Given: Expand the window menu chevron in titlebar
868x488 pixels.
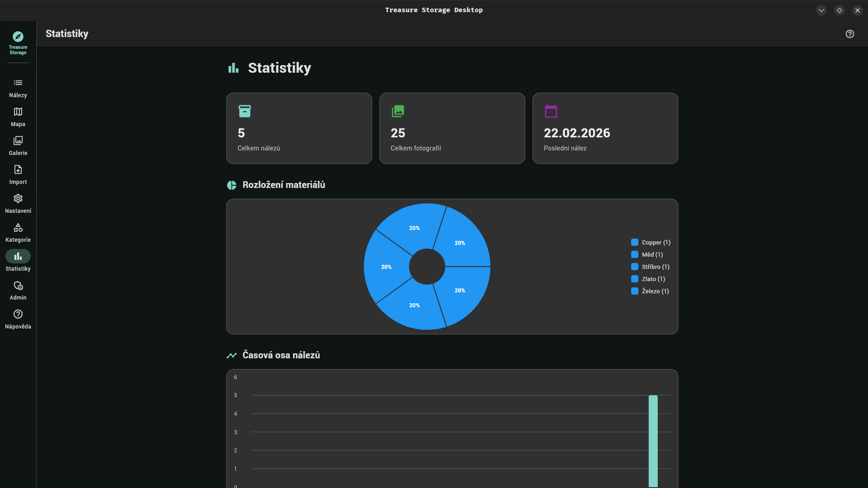Looking at the screenshot, I should 821,10.
